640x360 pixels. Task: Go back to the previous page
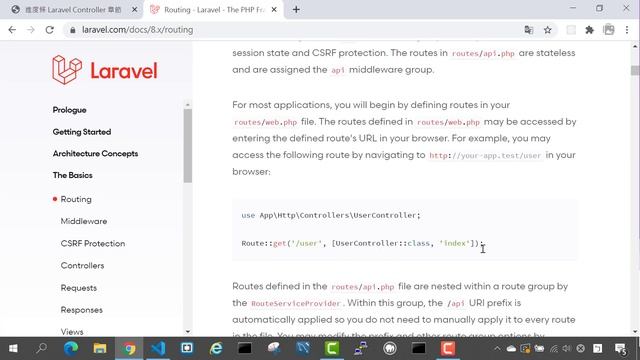click(x=12, y=30)
